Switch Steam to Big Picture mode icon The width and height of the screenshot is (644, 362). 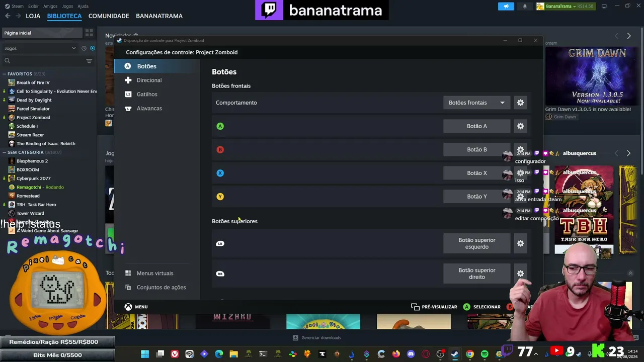pyautogui.click(x=604, y=6)
